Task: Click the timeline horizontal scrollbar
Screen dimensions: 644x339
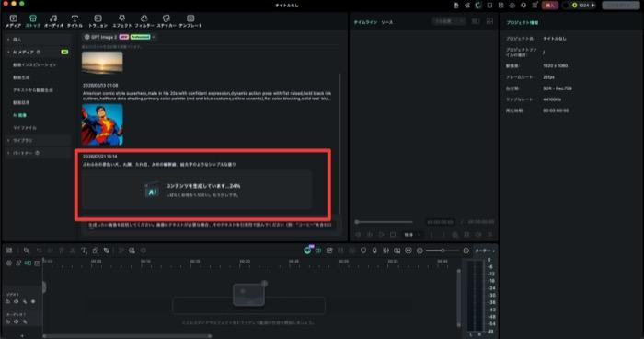Action: (x=127, y=335)
